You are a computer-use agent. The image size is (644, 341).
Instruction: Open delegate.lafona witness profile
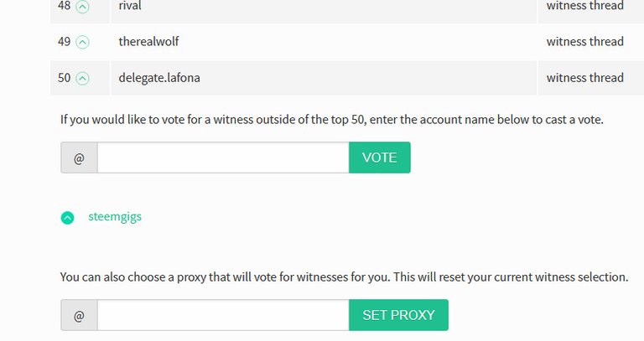[159, 78]
